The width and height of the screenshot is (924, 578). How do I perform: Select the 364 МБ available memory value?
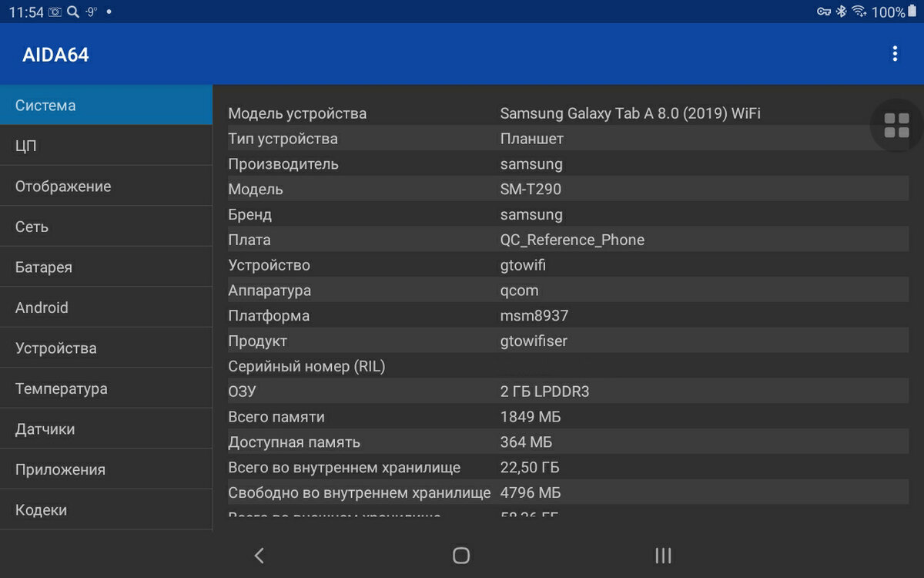tap(526, 442)
